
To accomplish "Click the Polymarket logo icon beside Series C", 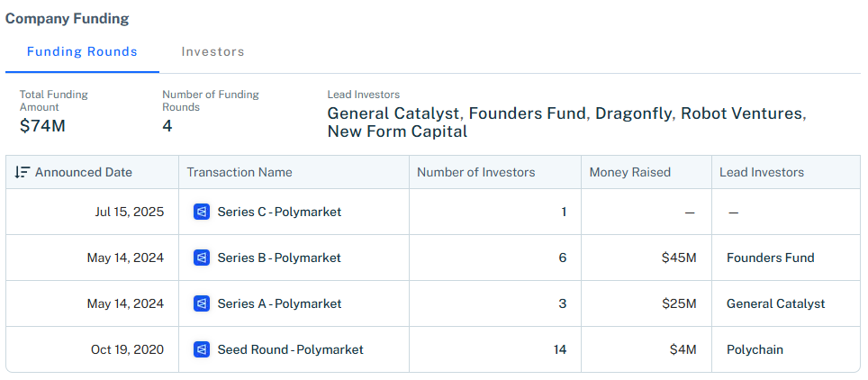I will click(x=202, y=213).
